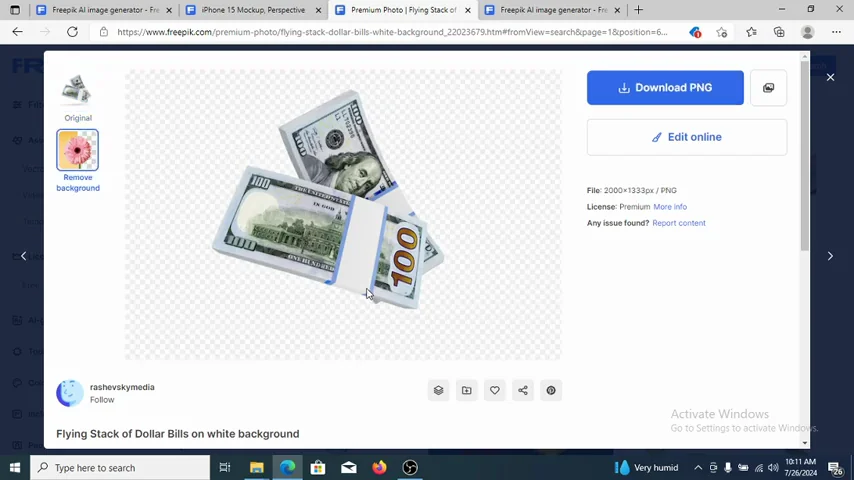Image resolution: width=854 pixels, height=480 pixels.
Task: Click the rashevskymedia avatar
Action: coord(70,393)
